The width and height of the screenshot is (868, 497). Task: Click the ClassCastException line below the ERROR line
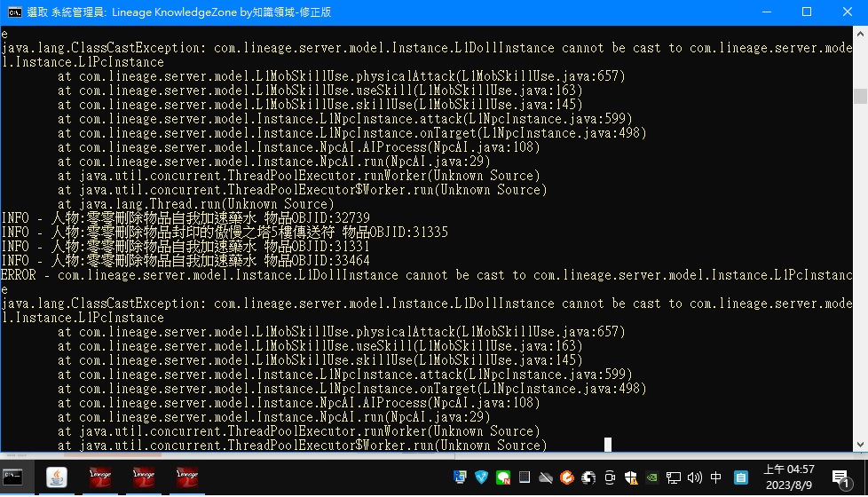click(426, 304)
